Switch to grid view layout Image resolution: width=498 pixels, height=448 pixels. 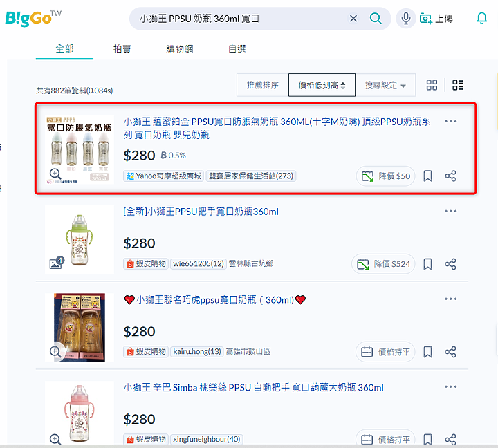point(432,85)
